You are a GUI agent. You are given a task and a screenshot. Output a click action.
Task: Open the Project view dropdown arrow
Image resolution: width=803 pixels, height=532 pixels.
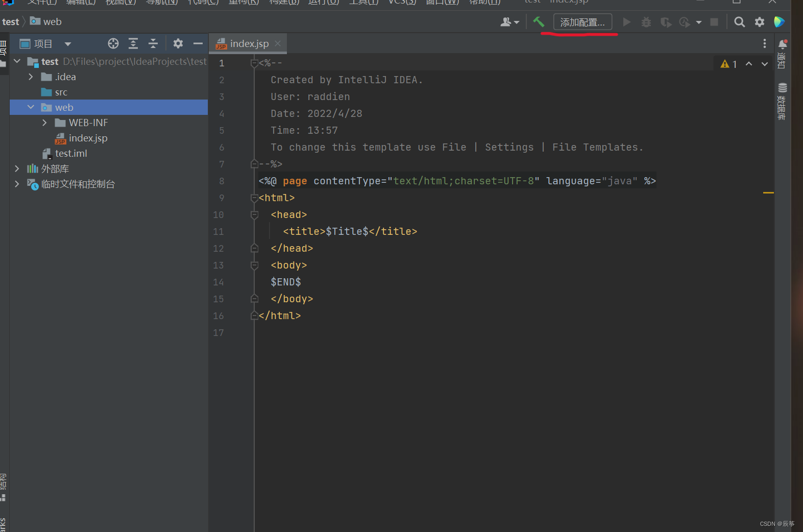tap(68, 44)
